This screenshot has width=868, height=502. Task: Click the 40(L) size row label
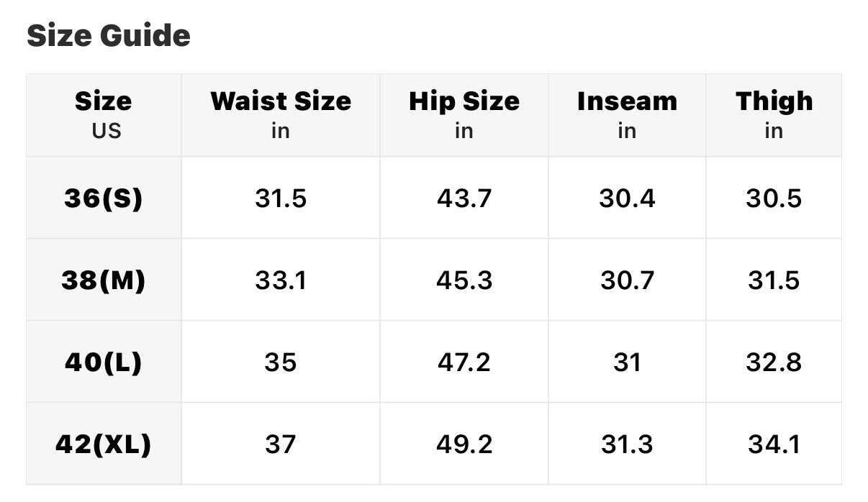104,362
